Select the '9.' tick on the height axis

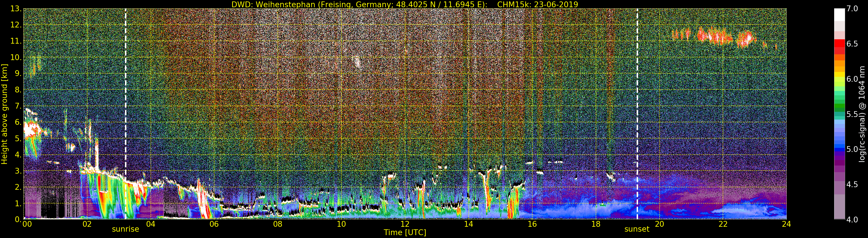[x=18, y=73]
